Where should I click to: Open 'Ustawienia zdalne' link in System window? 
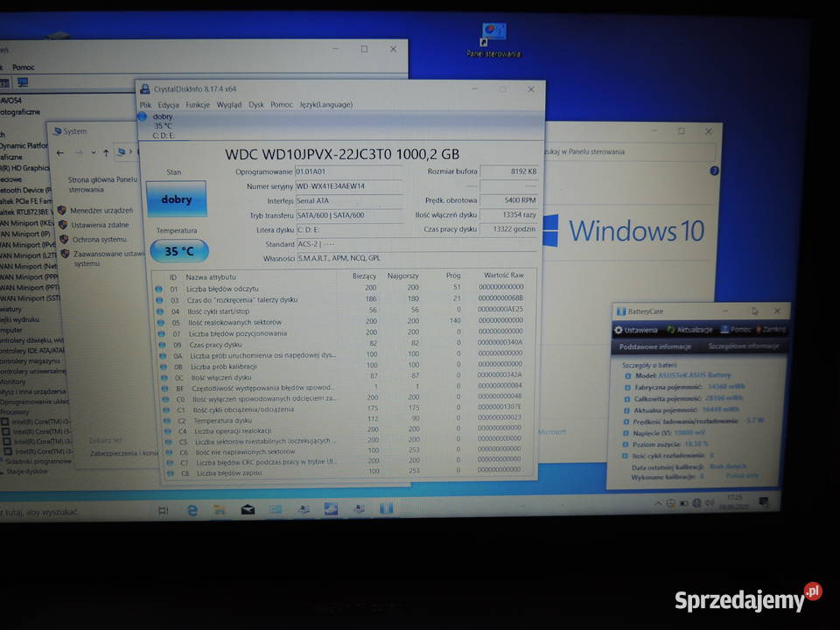click(x=100, y=225)
